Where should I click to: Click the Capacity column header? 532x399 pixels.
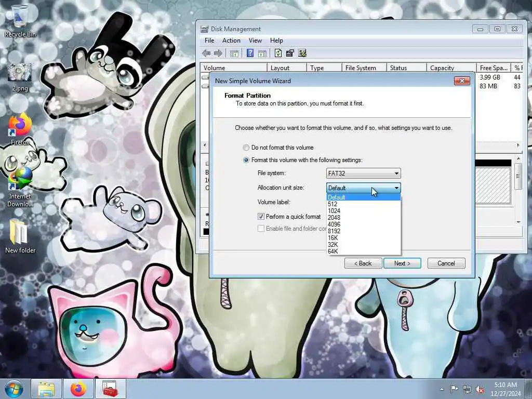(x=451, y=68)
